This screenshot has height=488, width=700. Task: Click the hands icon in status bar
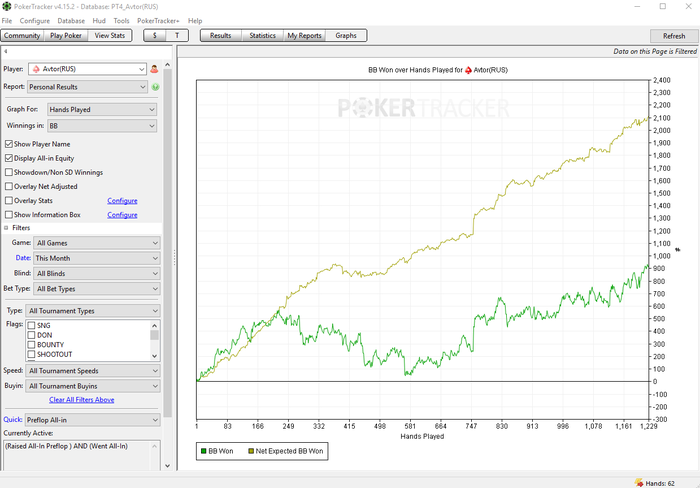(x=639, y=483)
